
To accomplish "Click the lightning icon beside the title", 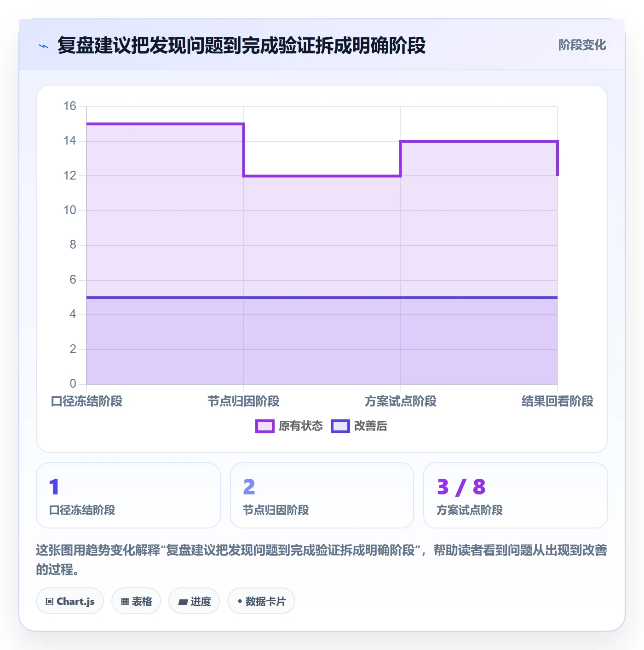I will [x=44, y=46].
